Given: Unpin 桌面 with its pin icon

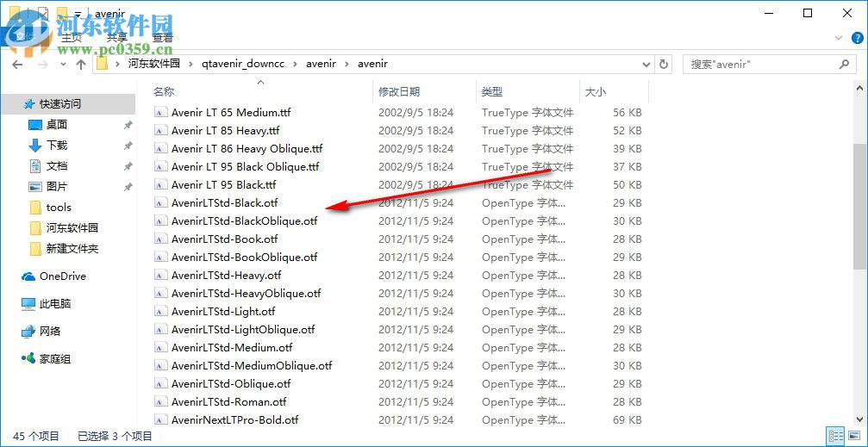Looking at the screenshot, I should click(x=128, y=126).
